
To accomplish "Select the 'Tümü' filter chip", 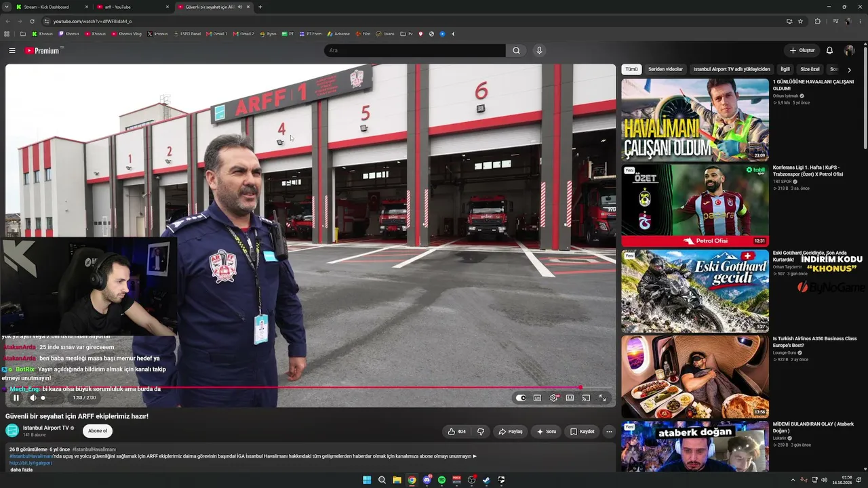I will (x=631, y=69).
